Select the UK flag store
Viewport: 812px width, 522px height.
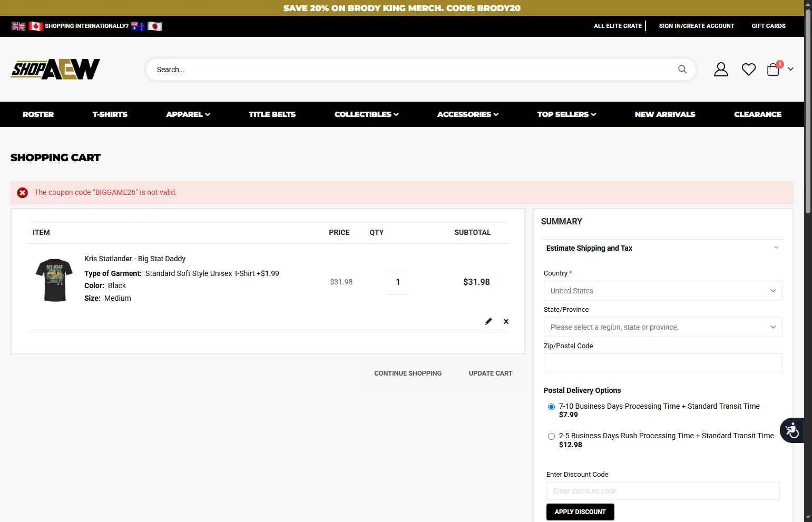point(18,26)
